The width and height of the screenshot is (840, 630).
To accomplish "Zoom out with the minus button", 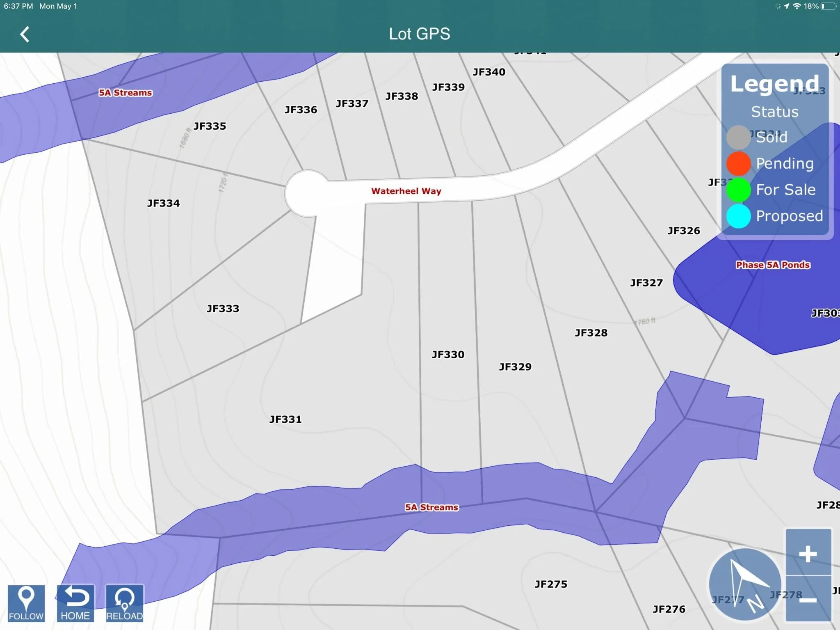I will tap(808, 599).
